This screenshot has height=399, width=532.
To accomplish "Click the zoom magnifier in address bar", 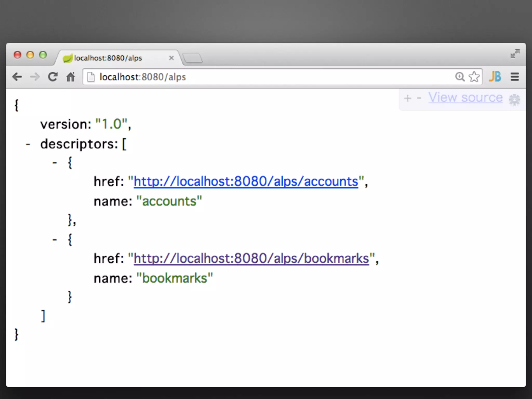I will [x=460, y=77].
